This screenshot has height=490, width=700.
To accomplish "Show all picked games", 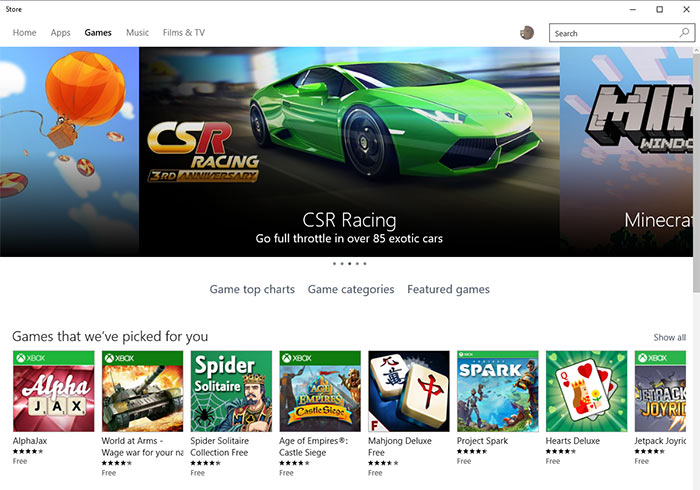I will tap(670, 337).
